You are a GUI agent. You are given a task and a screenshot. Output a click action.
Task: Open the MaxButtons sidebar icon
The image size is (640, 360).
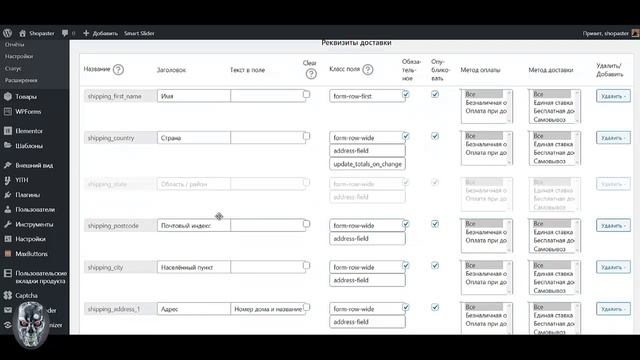click(8, 253)
